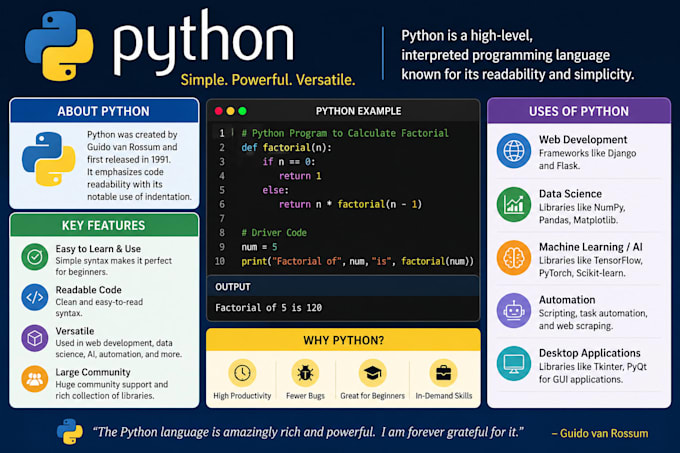The width and height of the screenshot is (680, 453).
Task: Click the briefcase In-Demand Skills icon
Action: pos(443,373)
